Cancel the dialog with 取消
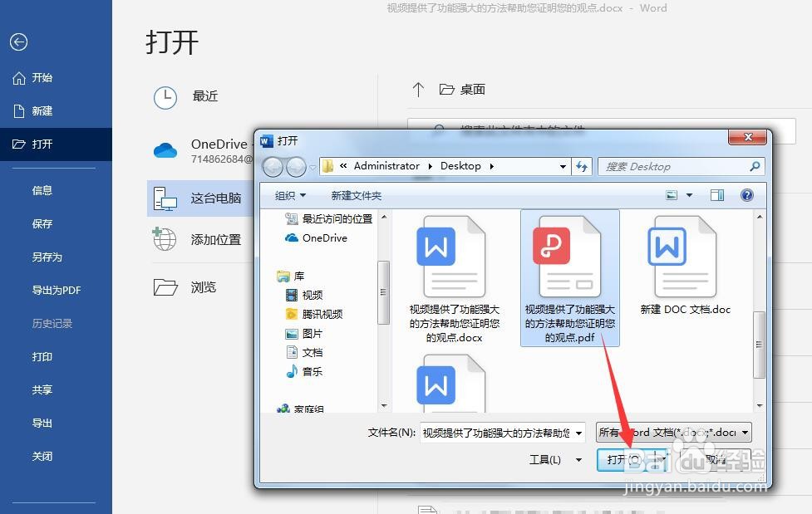The image size is (812, 514). (716, 458)
